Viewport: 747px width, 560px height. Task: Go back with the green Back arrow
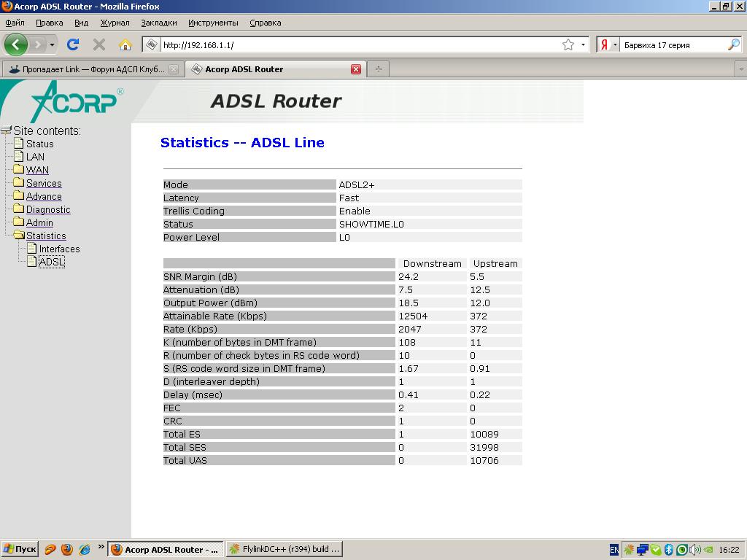16,44
